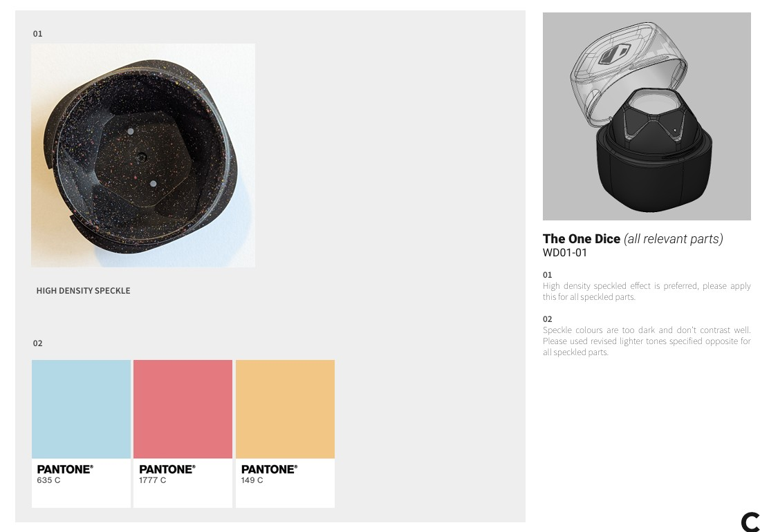Click the PANTONE logo above 149 C
Viewport: 760px width, 532px height.
[269, 469]
